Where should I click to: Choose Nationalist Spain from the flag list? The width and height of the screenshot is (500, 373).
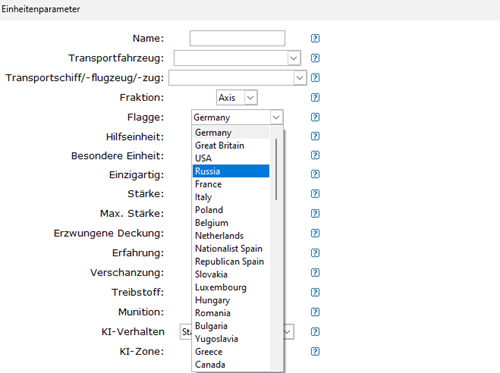point(231,248)
